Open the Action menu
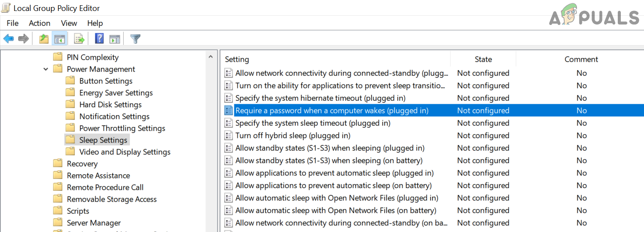The image size is (644, 232). tap(39, 23)
